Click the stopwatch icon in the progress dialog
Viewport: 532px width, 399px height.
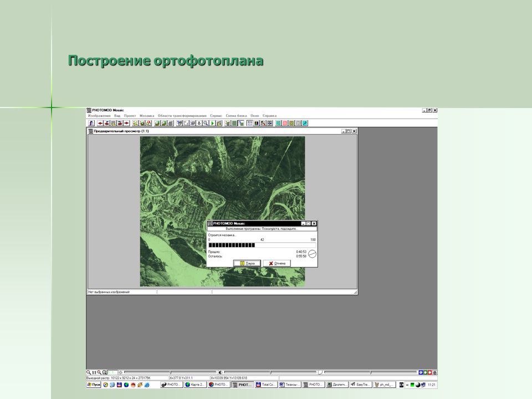(x=312, y=254)
